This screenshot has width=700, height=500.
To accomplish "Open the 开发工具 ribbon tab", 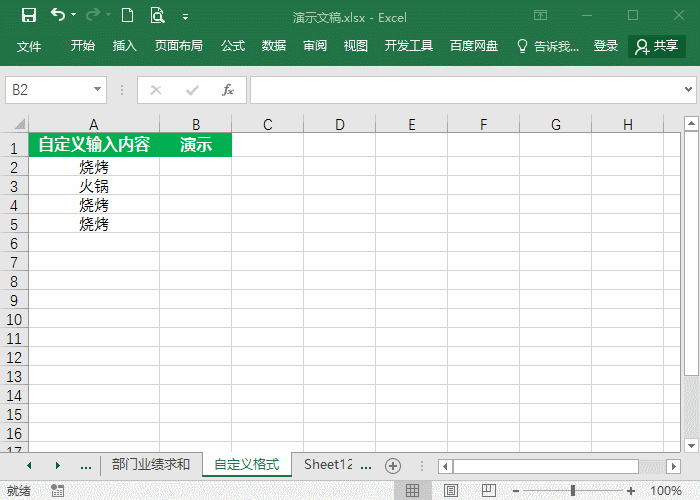I will (x=408, y=46).
